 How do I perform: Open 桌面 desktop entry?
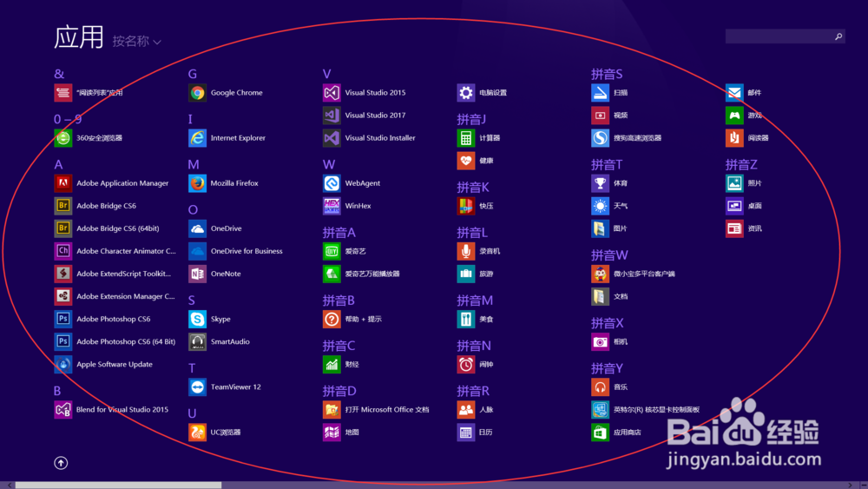click(744, 206)
